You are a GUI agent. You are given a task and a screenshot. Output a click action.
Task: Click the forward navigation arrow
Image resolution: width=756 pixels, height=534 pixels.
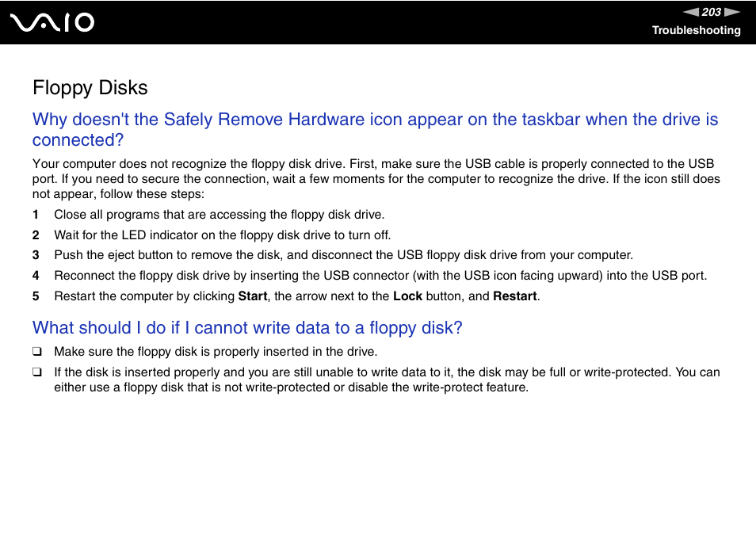(x=733, y=11)
